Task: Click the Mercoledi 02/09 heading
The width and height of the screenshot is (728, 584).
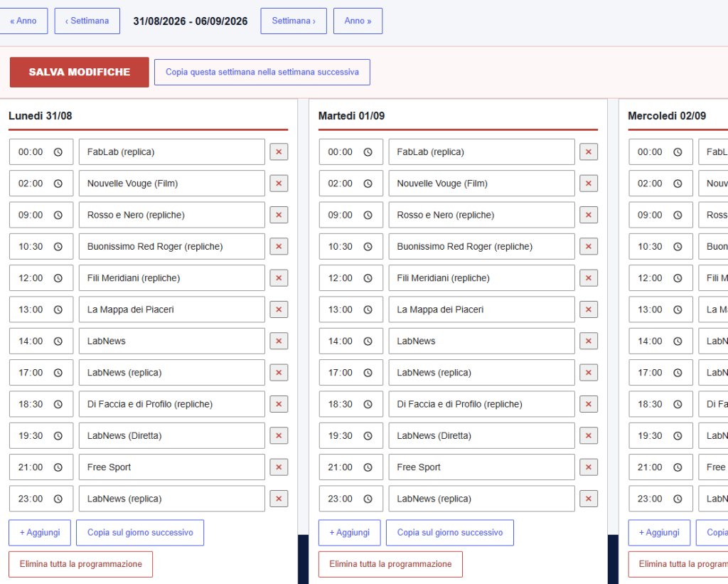Action: (667, 116)
